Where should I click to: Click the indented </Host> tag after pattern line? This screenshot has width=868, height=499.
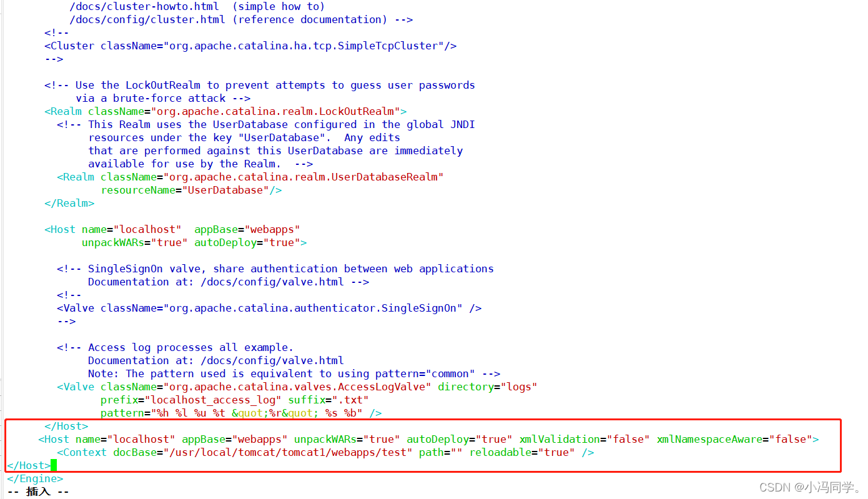(x=66, y=426)
